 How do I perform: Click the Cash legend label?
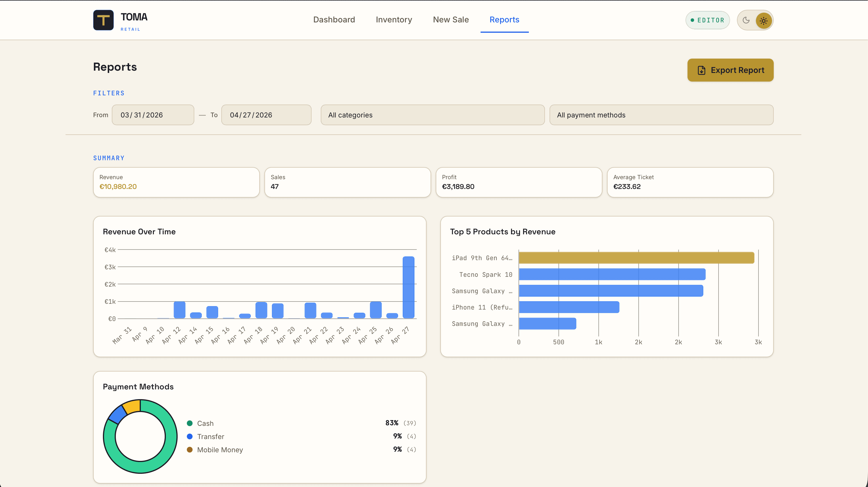tap(205, 423)
